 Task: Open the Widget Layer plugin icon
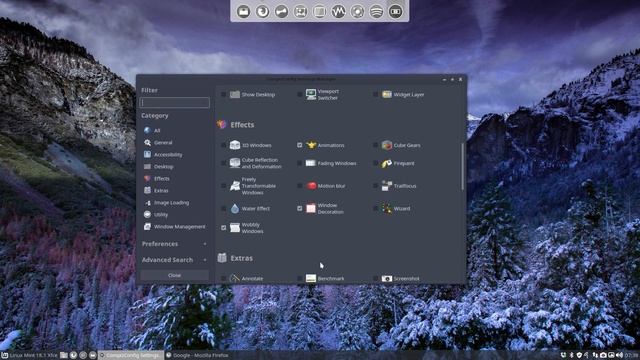387,94
